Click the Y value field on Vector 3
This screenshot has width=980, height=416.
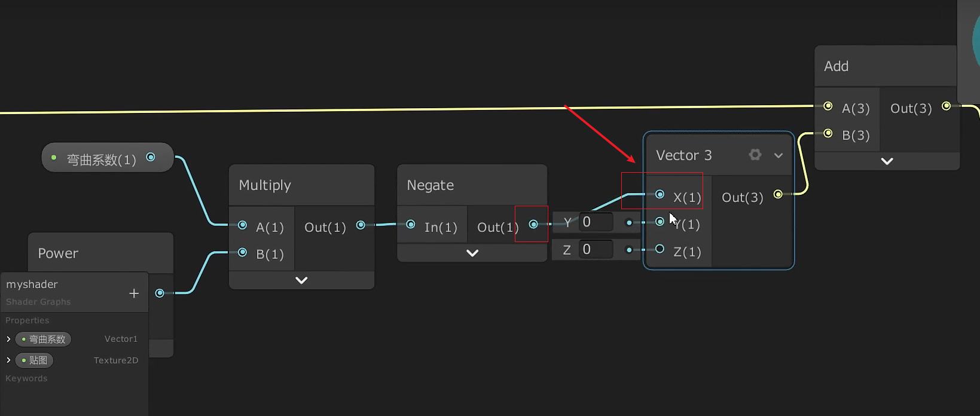click(x=595, y=222)
